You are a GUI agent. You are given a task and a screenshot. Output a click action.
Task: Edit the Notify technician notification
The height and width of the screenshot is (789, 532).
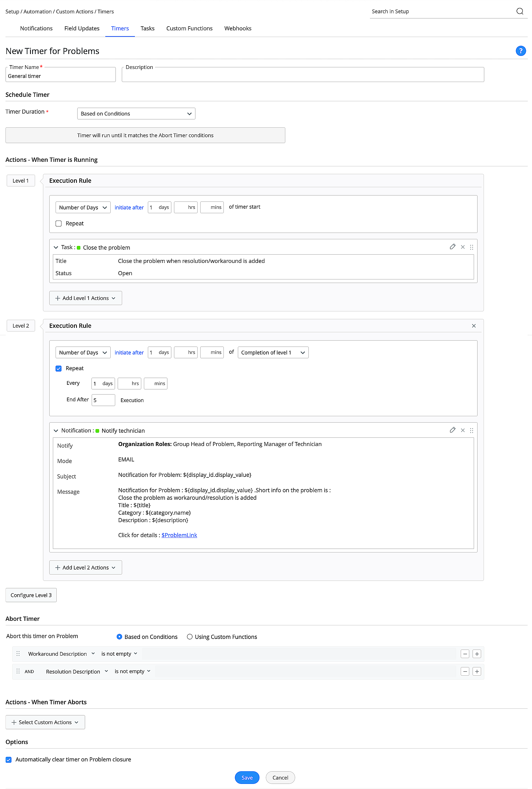coord(452,430)
